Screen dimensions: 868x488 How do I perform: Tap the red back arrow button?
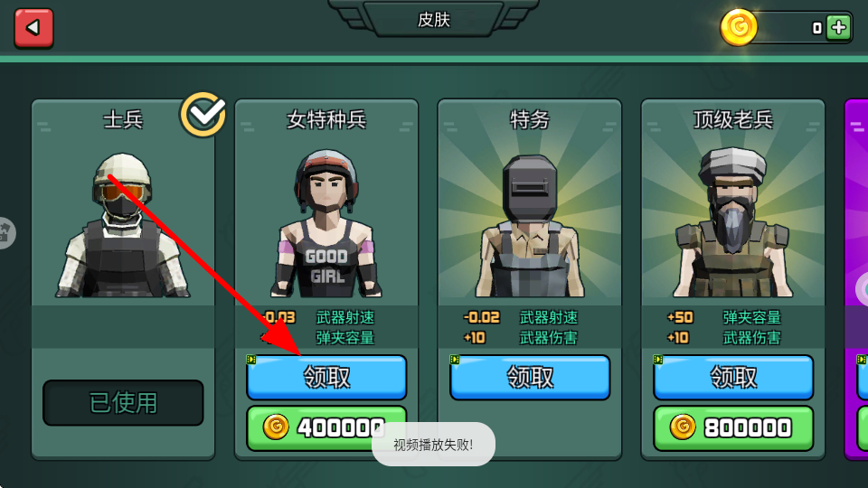point(33,28)
